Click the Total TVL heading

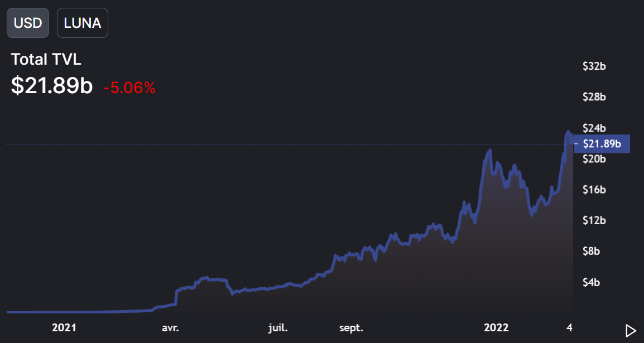click(46, 59)
